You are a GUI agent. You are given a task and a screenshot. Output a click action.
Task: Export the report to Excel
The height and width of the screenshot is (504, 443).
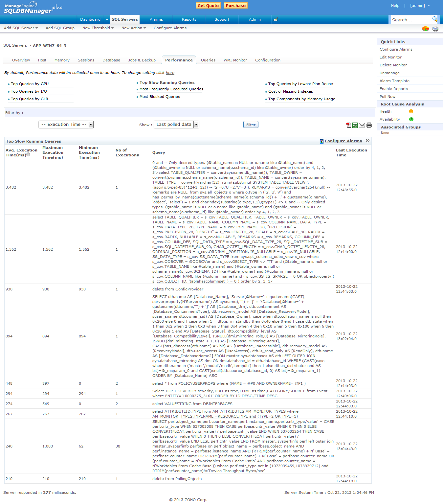point(355,125)
